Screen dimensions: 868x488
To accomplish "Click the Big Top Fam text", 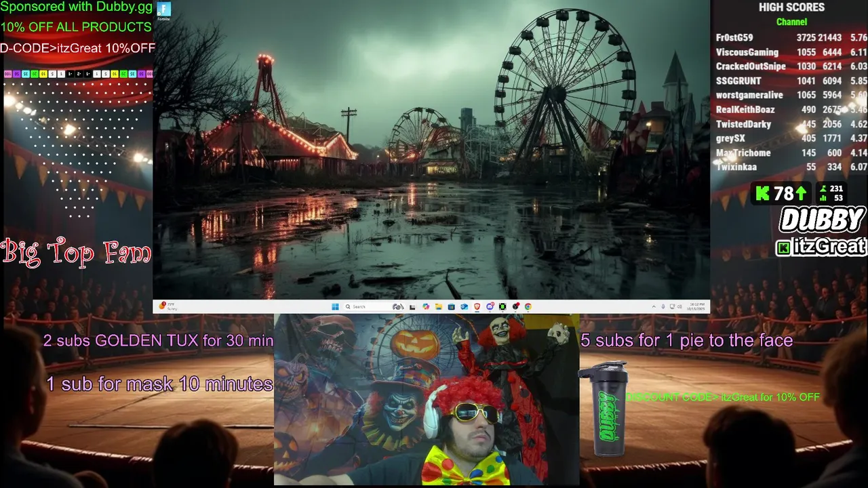I will tap(76, 251).
